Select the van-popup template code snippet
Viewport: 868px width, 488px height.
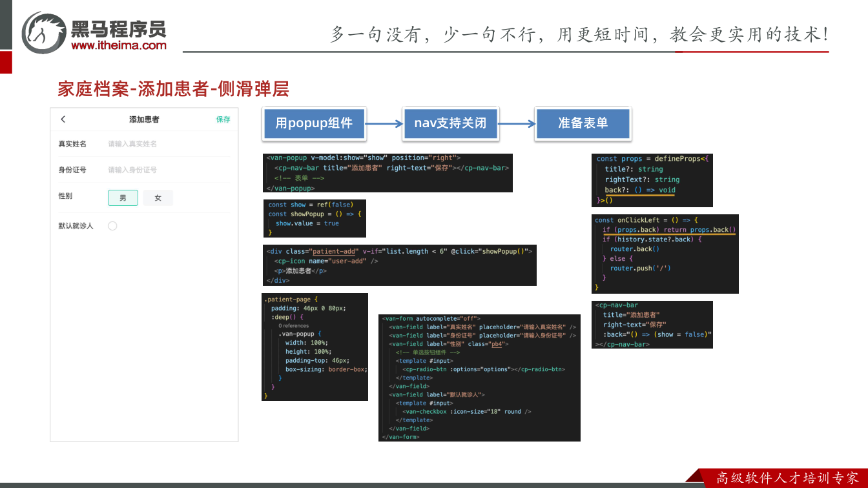pos(388,173)
